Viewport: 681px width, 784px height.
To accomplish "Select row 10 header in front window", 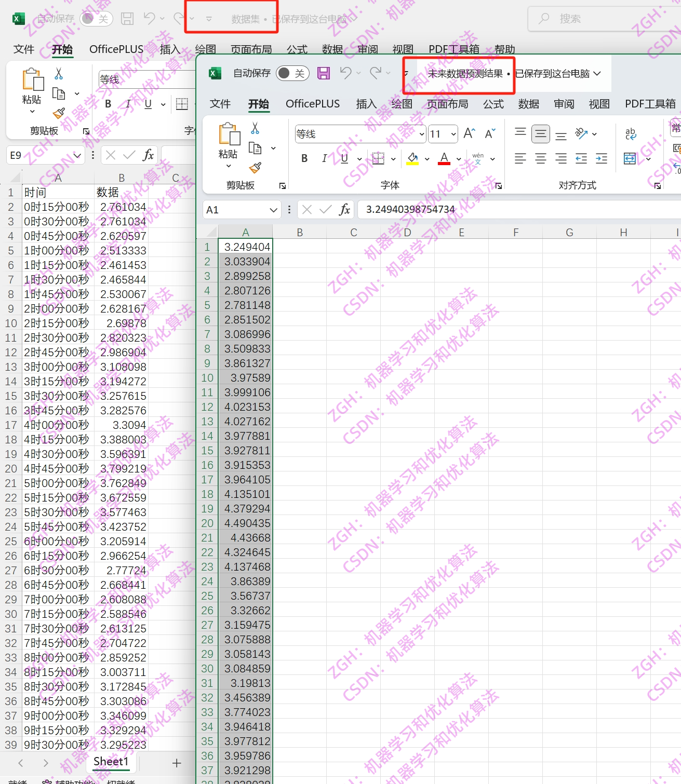I will tap(207, 377).
